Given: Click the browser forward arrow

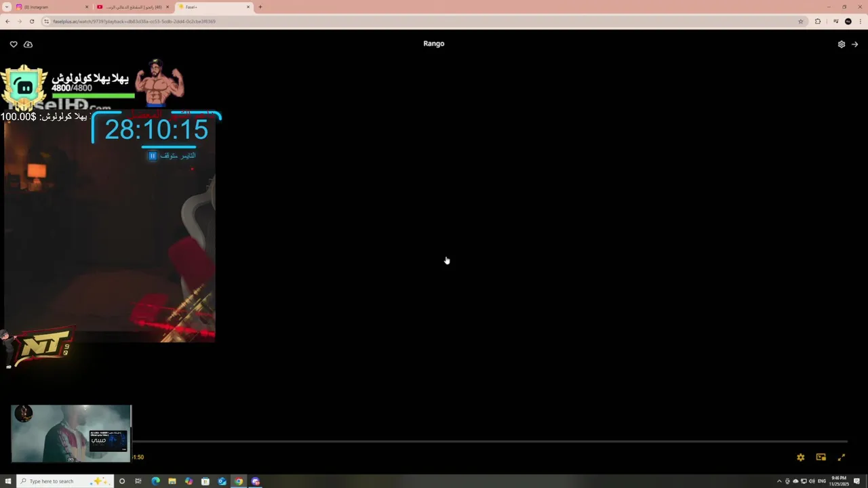Looking at the screenshot, I should click(19, 21).
